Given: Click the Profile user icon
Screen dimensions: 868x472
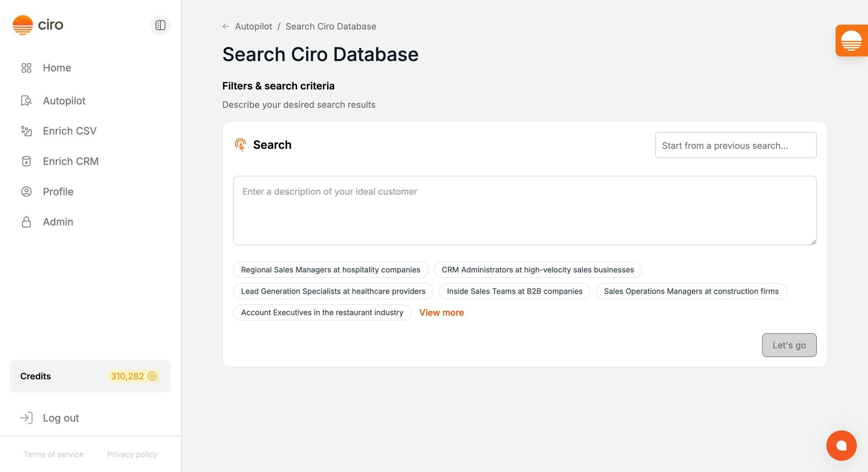Looking at the screenshot, I should [x=26, y=192].
